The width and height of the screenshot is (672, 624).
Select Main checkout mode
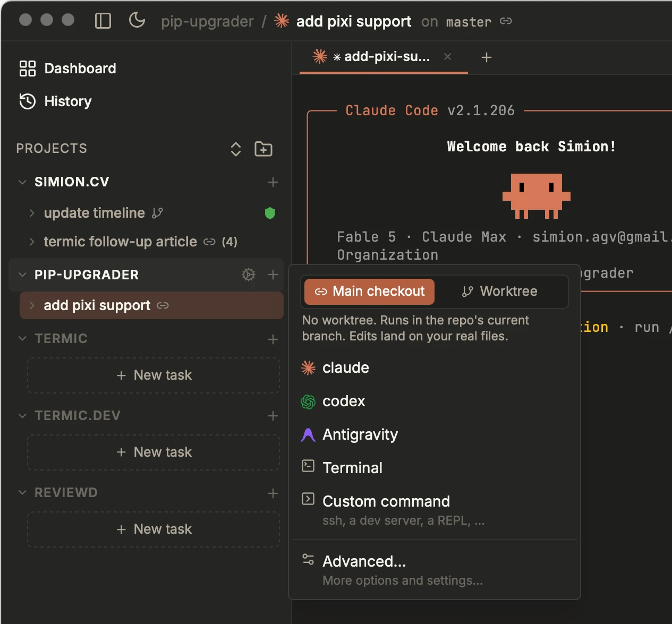369,292
